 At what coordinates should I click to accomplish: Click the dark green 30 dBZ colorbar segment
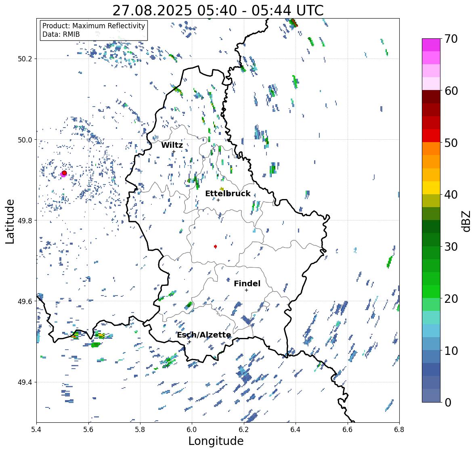click(431, 239)
